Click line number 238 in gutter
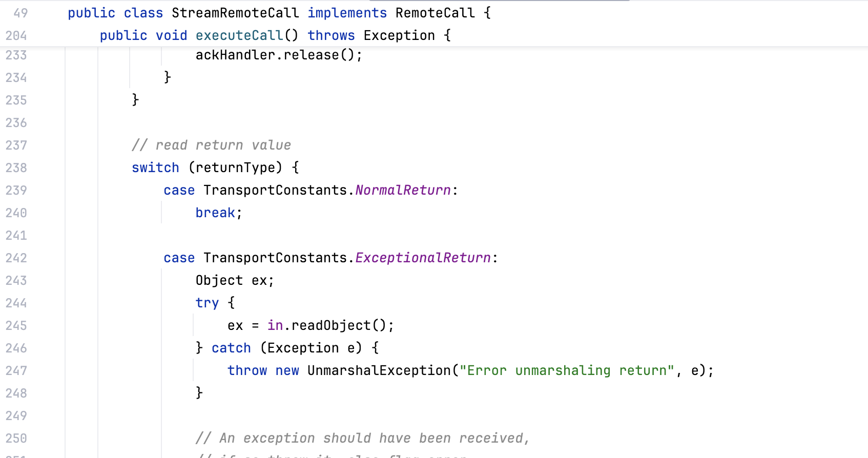This screenshot has width=868, height=458. (x=16, y=168)
